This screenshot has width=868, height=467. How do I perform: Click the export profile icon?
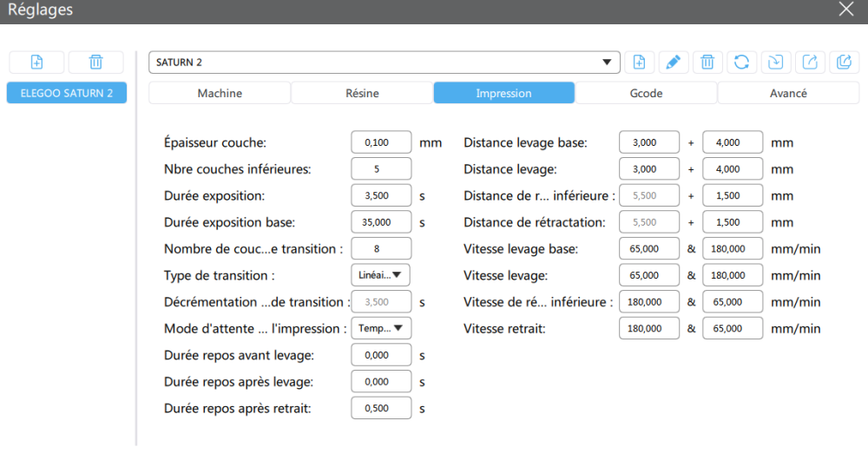click(809, 62)
